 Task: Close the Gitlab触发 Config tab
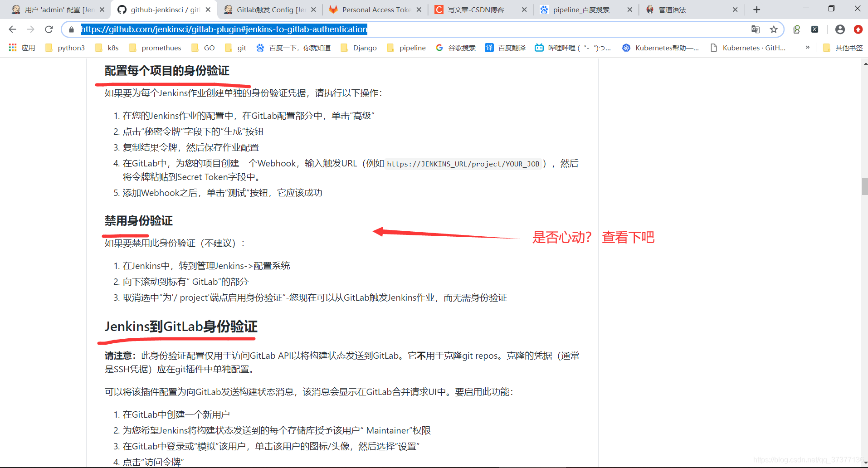click(313, 10)
